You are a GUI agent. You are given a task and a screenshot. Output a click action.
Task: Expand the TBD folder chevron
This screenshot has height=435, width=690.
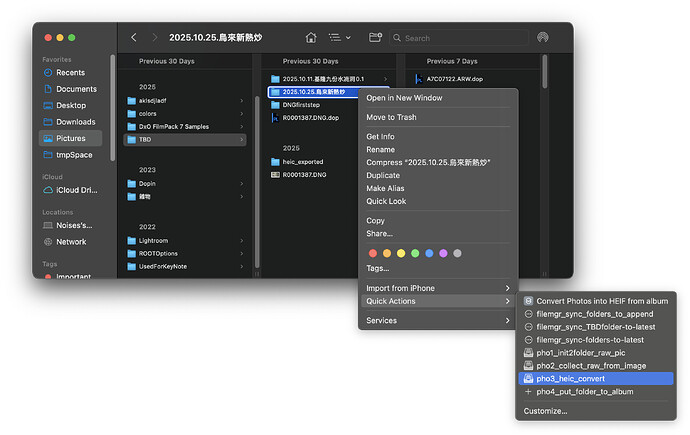pyautogui.click(x=242, y=139)
